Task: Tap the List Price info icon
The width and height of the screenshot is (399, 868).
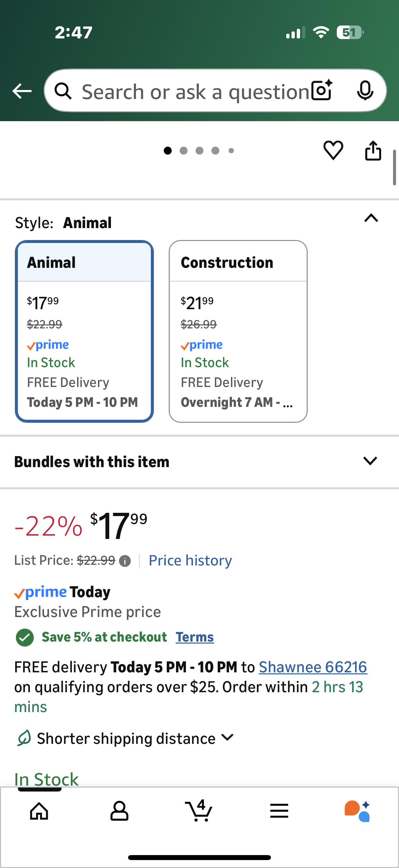Action: coord(125,561)
